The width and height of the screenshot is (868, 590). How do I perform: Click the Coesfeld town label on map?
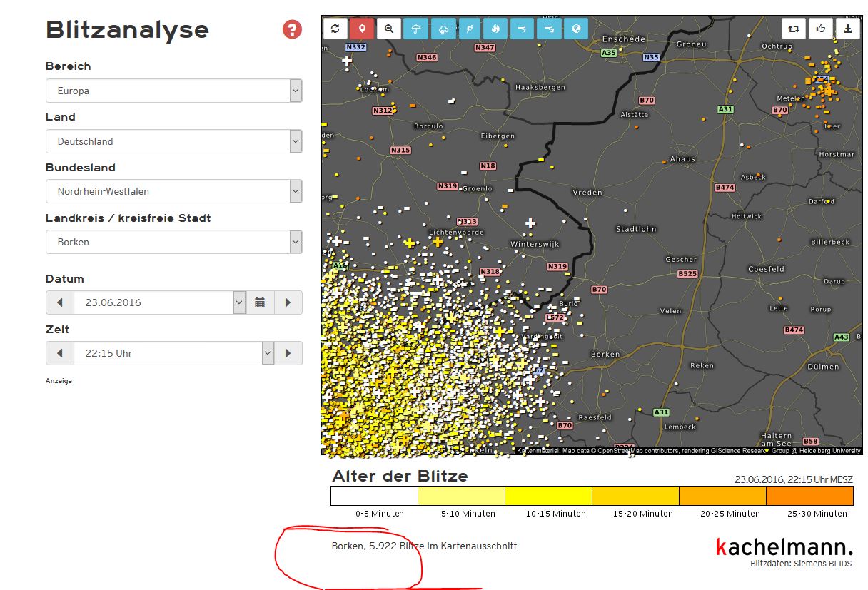(766, 269)
